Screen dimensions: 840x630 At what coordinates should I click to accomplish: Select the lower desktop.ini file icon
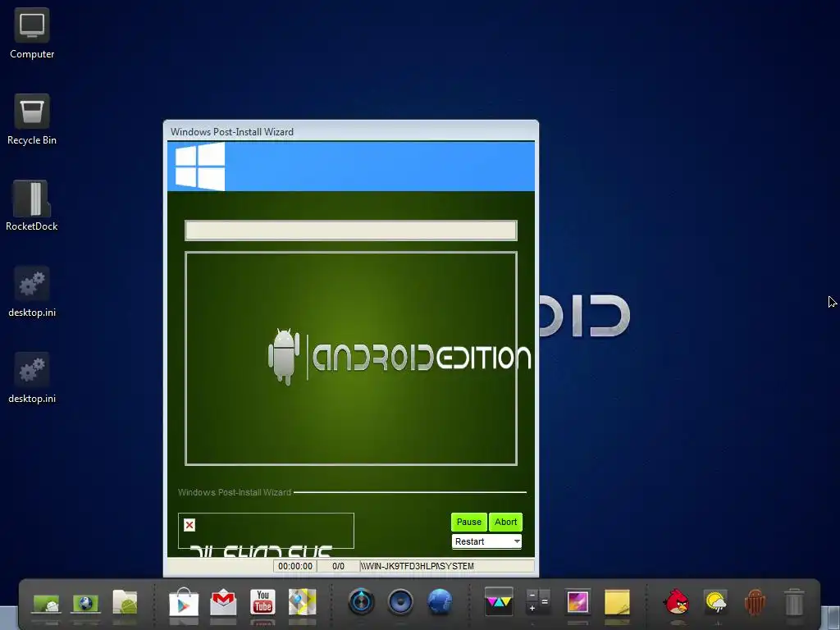click(32, 377)
